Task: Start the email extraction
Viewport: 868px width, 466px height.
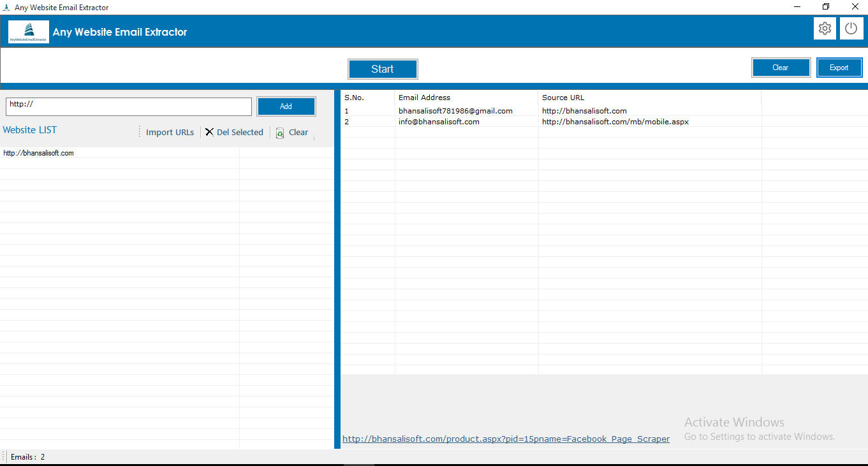Action: [383, 69]
